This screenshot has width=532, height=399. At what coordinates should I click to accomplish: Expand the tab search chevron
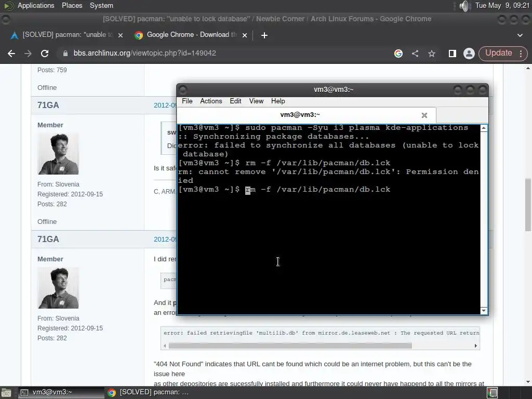[x=520, y=35]
